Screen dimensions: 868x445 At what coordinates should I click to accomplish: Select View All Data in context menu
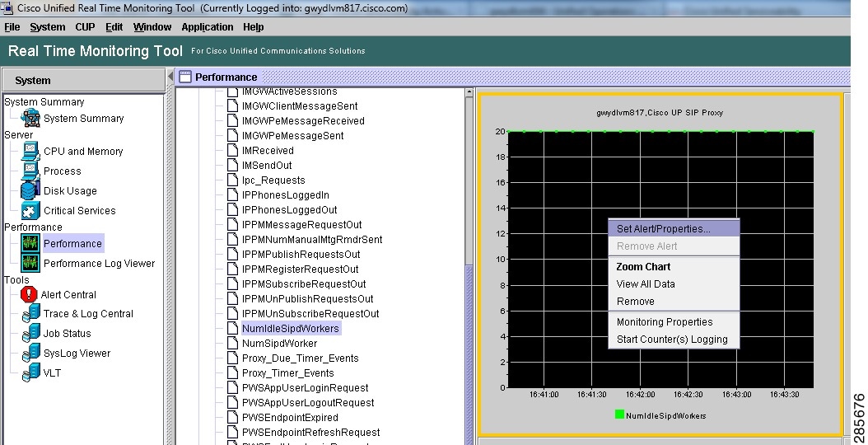coord(674,283)
